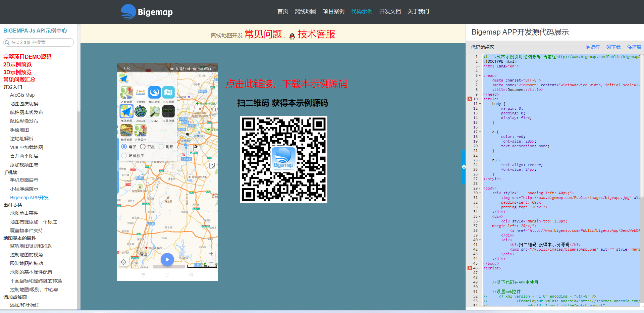The width and height of the screenshot is (644, 313).
Task: Open 3D示例预览 in the sidebar
Action: 17,72
